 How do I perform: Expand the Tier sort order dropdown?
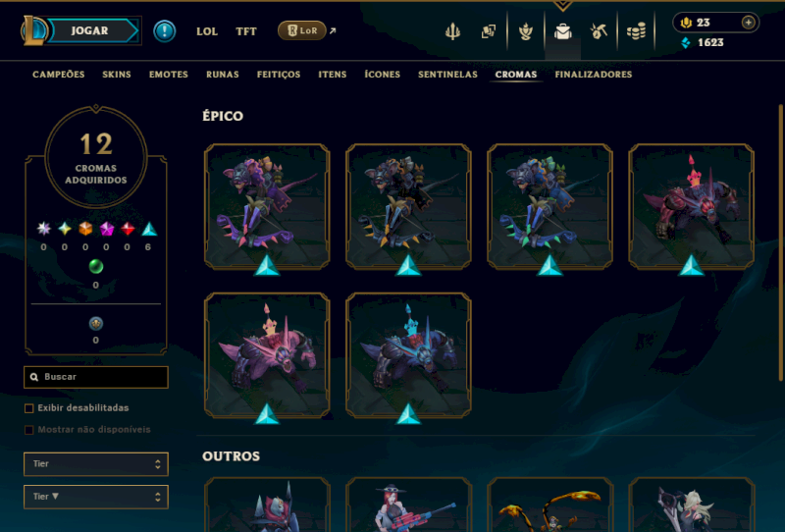[95, 497]
